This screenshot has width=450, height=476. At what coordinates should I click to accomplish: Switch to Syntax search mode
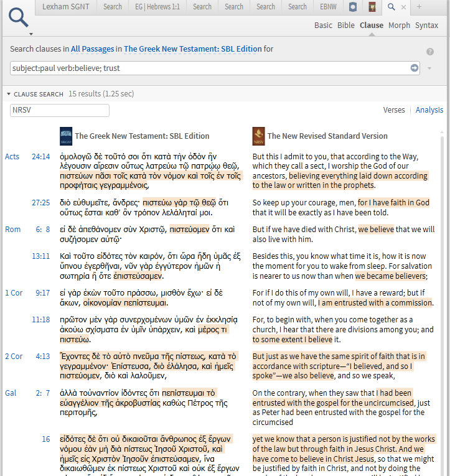[x=426, y=25]
